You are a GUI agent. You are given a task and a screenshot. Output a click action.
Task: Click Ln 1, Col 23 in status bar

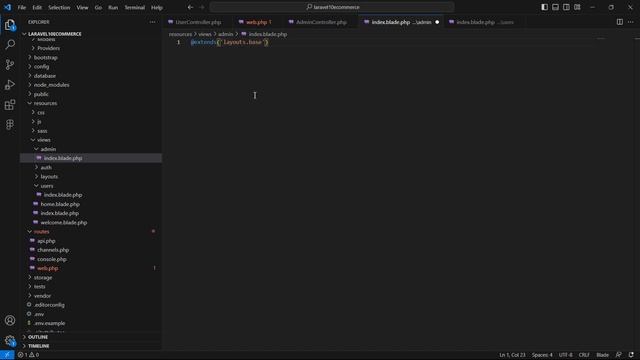(x=512, y=355)
